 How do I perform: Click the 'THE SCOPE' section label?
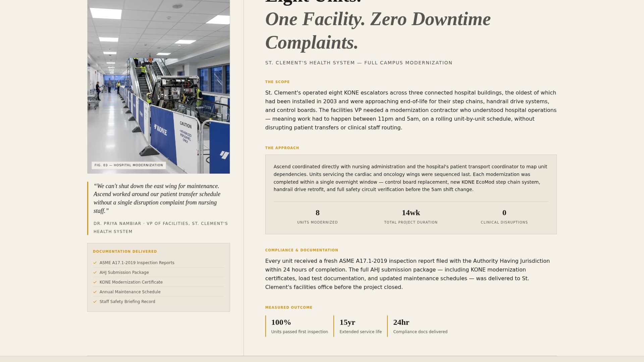tap(277, 82)
